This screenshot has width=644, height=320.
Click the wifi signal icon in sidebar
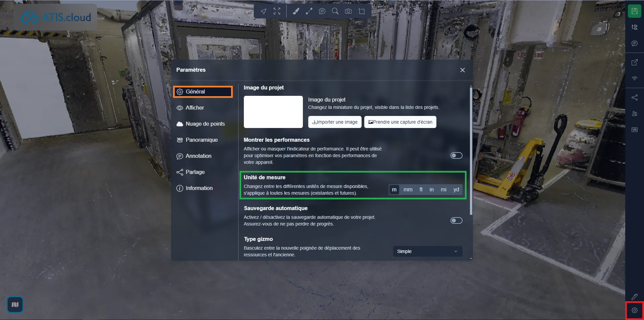pos(634,78)
